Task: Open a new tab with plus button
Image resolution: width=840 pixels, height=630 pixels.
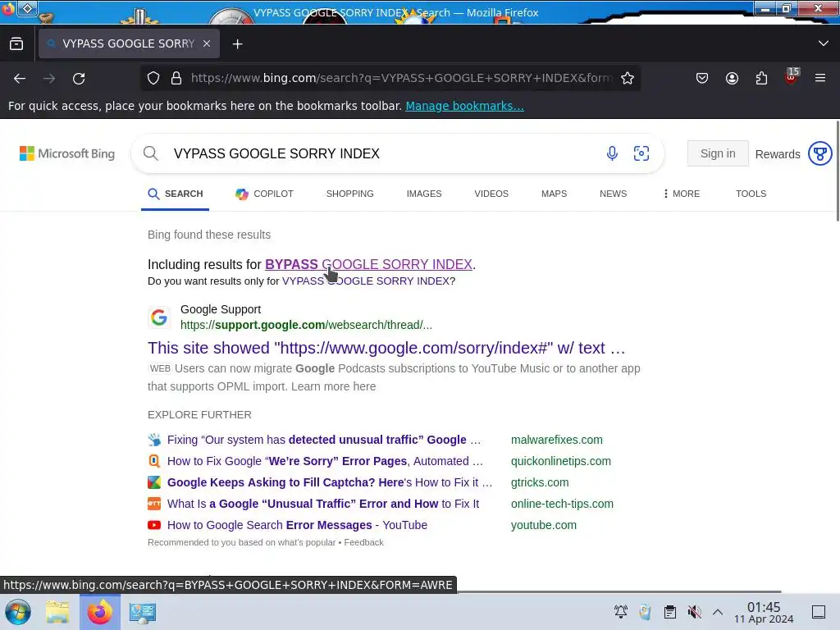Action: (237, 44)
